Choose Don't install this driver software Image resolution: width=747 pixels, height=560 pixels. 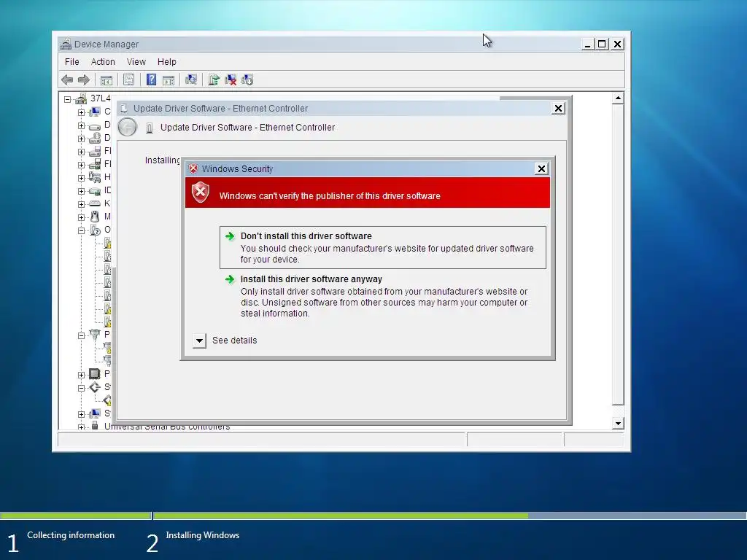coord(382,248)
